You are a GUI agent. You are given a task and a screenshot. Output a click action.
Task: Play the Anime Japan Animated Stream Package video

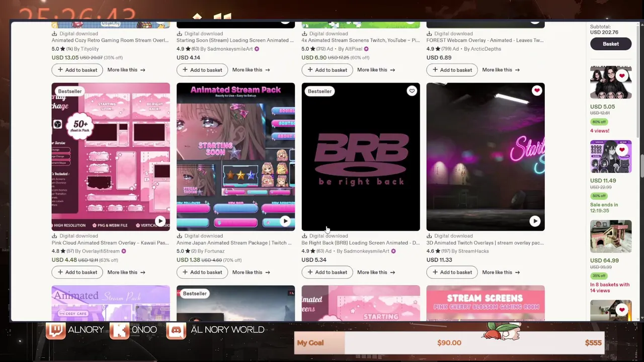tap(285, 221)
